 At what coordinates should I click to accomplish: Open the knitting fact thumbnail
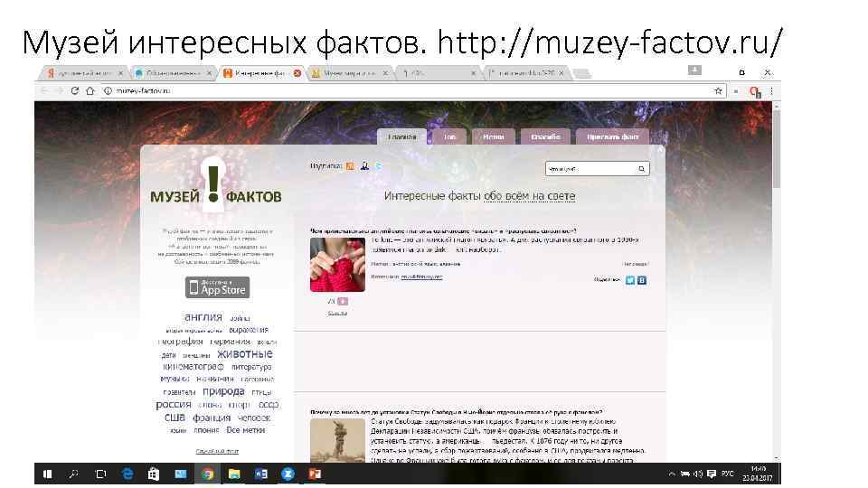[x=337, y=265]
